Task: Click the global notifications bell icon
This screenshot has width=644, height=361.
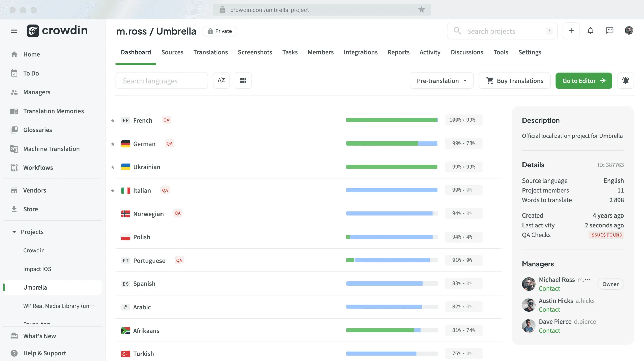Action: 590,31
